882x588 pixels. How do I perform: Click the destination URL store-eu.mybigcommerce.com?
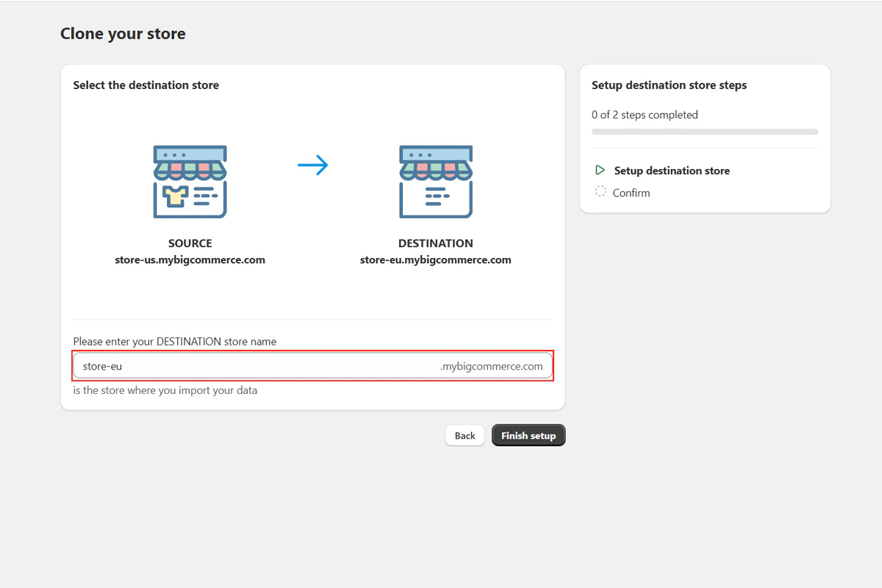tap(436, 259)
